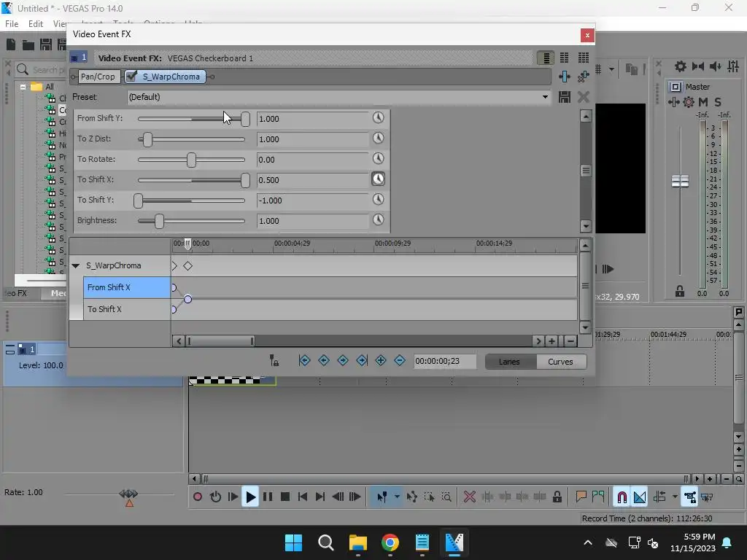Switch keyframe view to Curves
747x560 pixels.
pos(561,362)
